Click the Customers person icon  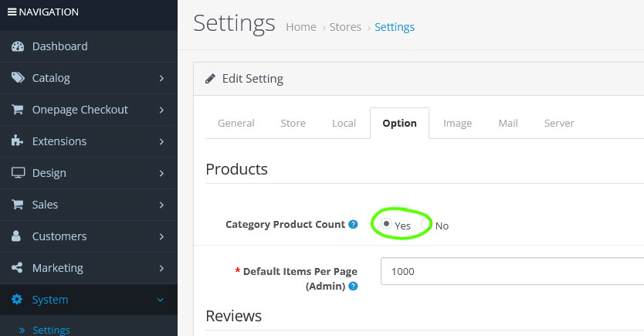(18, 236)
